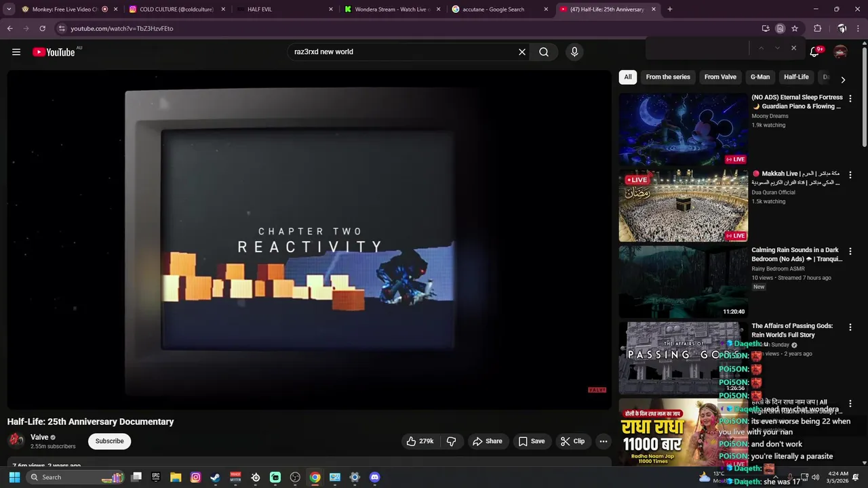Toggle lens search icon in address bar
Image resolution: width=868 pixels, height=488 pixels.
pyautogui.click(x=781, y=28)
